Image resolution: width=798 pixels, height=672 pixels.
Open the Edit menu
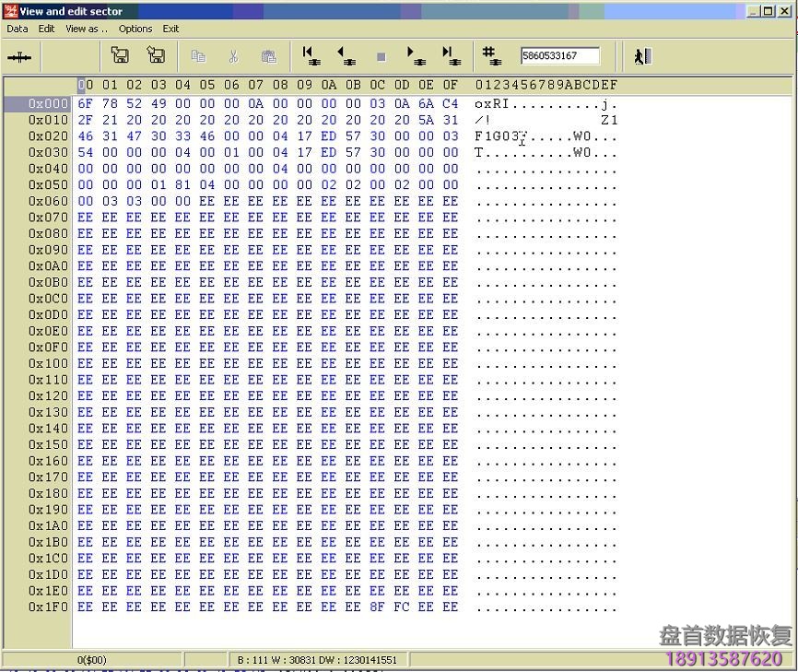(x=46, y=29)
